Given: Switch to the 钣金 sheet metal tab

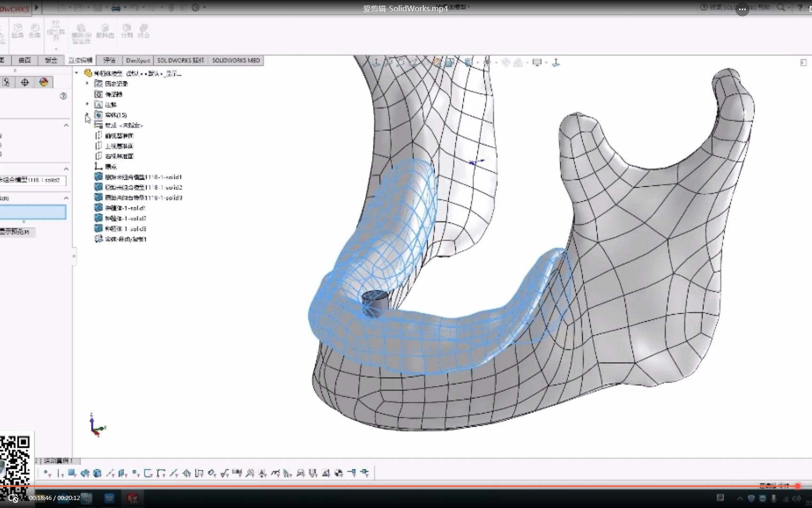Looking at the screenshot, I should [x=51, y=60].
